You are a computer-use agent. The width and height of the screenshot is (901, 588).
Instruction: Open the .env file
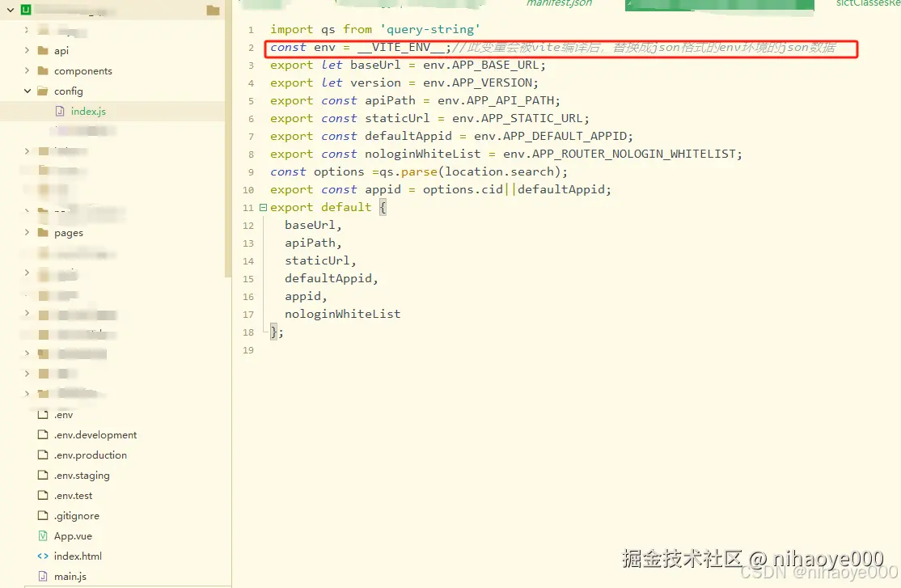tap(63, 414)
